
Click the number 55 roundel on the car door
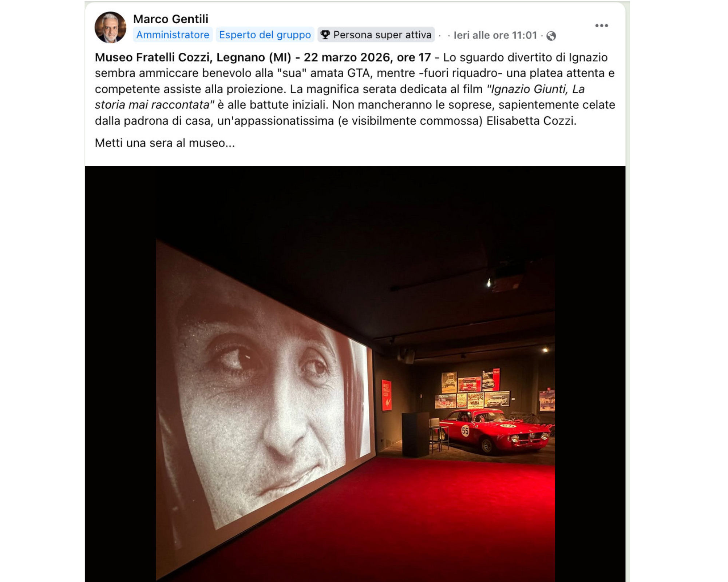465,431
